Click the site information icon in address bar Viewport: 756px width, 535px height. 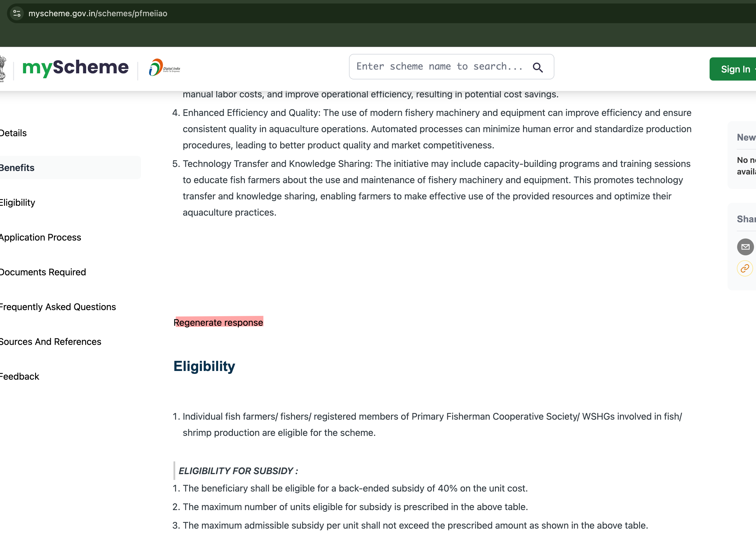tap(17, 14)
